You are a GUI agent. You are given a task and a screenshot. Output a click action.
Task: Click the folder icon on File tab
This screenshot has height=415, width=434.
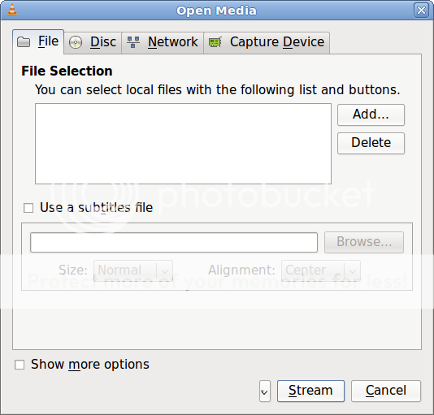click(23, 42)
